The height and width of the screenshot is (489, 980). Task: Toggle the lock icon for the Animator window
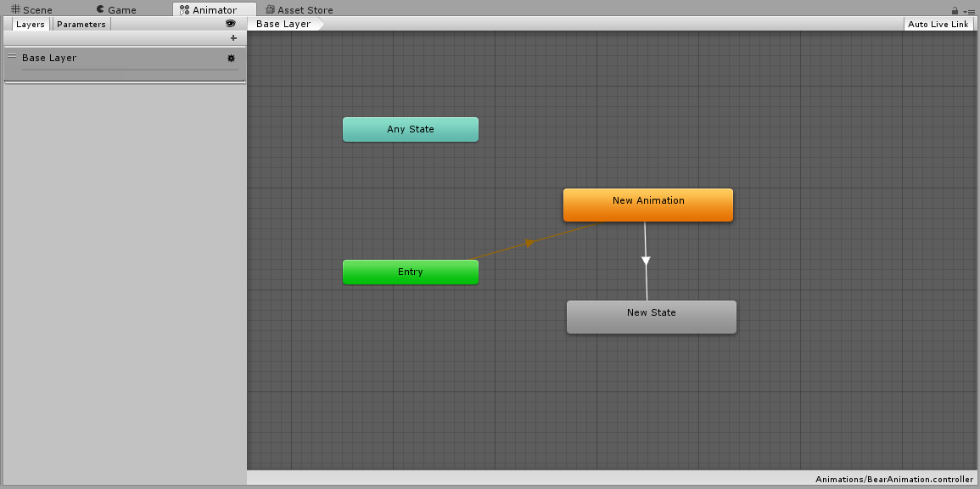[955, 11]
